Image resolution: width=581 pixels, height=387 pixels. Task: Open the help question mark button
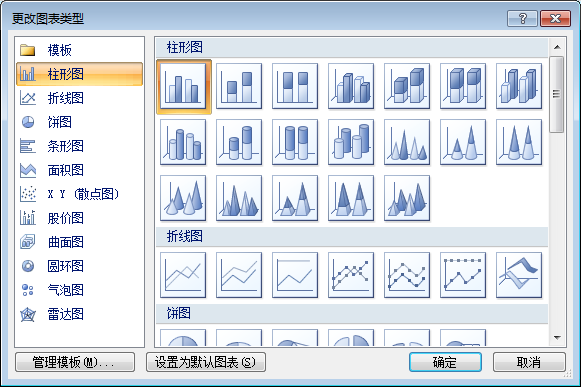(522, 19)
